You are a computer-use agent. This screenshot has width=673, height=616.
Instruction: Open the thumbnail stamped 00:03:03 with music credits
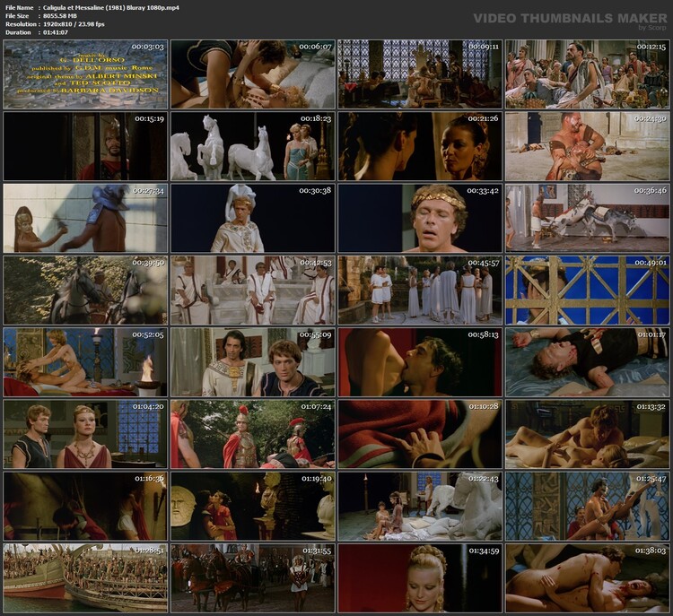pyautogui.click(x=85, y=74)
